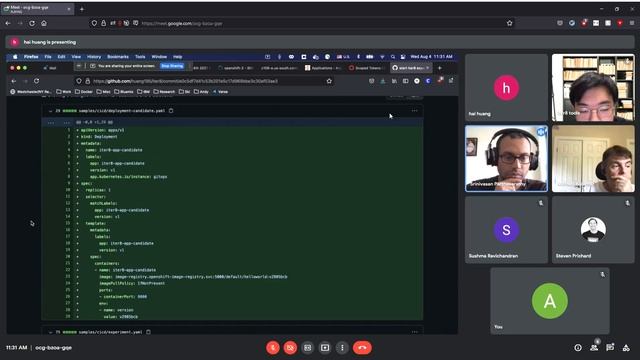Click the Pocket icon in outer toolbar
Viewport: 640px width, 360px height.
pyautogui.click(x=560, y=23)
